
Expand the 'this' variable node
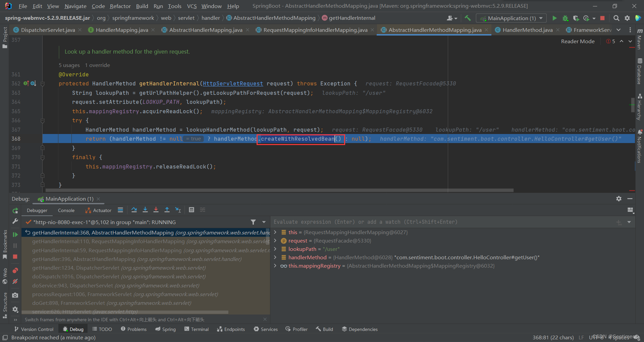275,232
